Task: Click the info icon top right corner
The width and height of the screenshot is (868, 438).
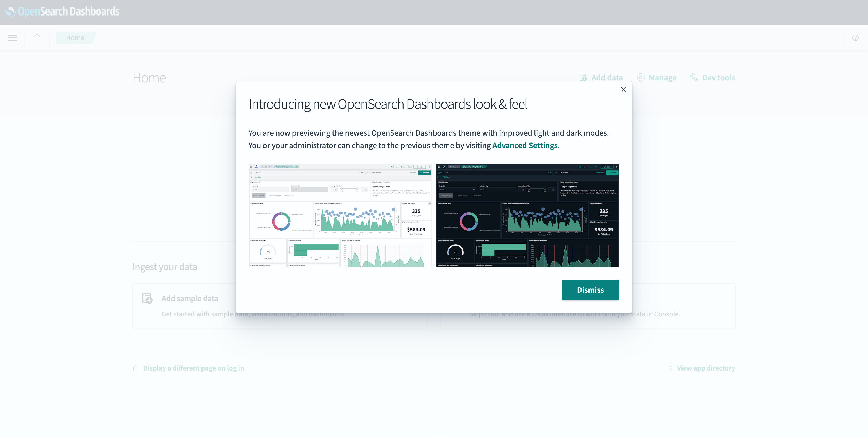Action: click(x=855, y=38)
